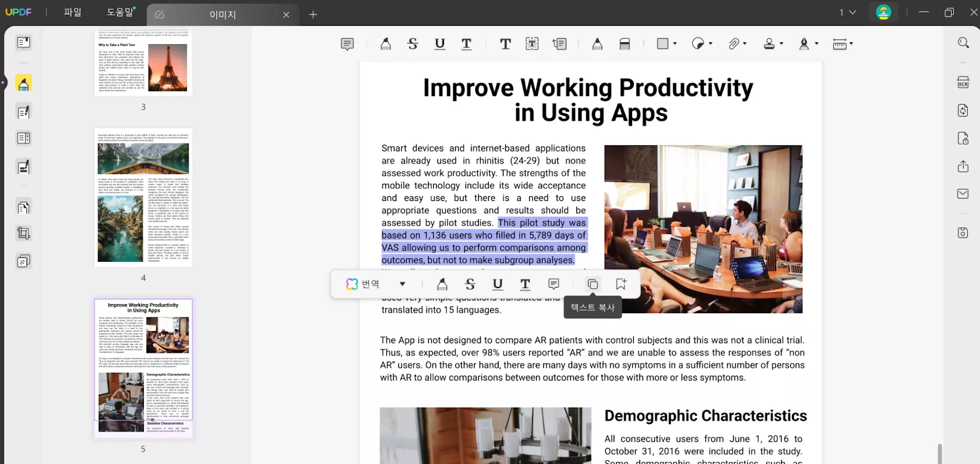Expand the 번역 dropdown arrow in popup
The height and width of the screenshot is (464, 980).
point(402,284)
